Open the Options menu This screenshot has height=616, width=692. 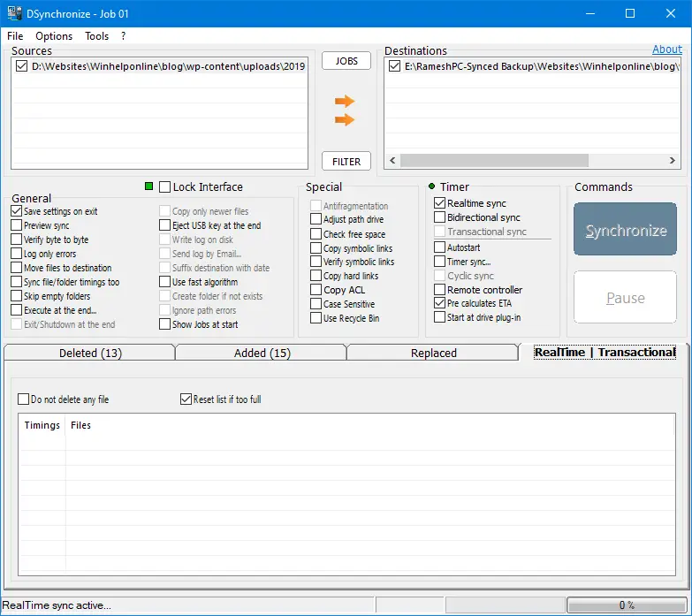point(54,35)
